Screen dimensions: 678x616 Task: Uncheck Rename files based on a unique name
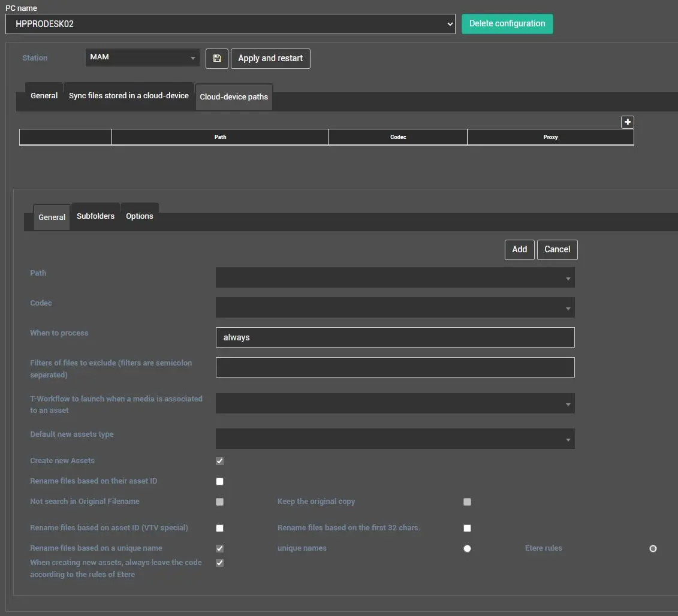(219, 548)
